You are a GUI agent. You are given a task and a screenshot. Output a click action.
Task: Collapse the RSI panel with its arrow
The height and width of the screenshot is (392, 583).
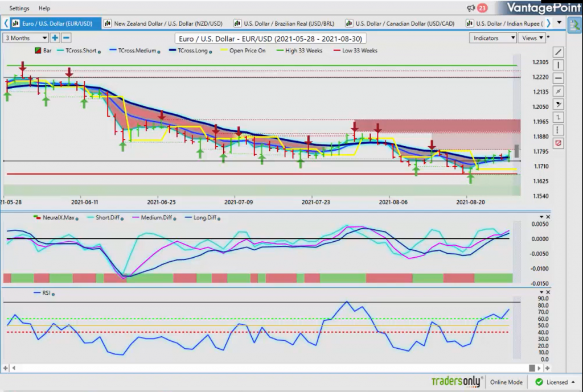point(541,292)
